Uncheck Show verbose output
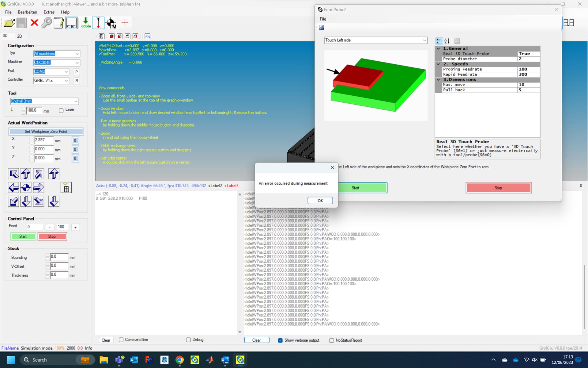Screen dimensions: 588x368 280,340
